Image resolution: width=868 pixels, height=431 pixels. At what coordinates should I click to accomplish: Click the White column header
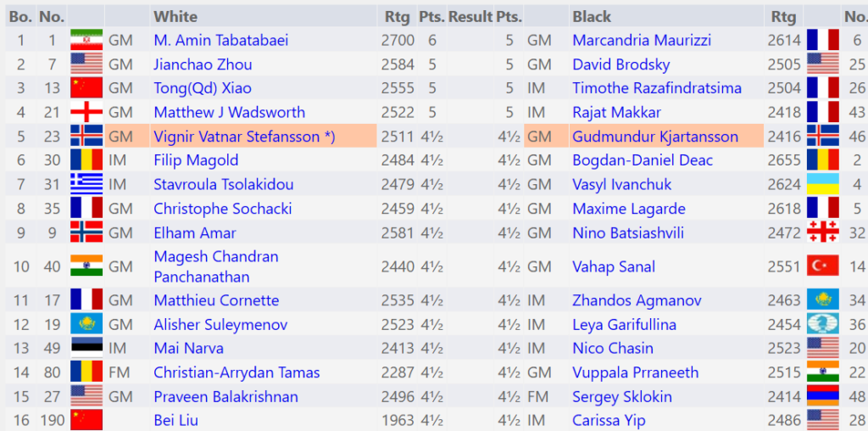(175, 16)
